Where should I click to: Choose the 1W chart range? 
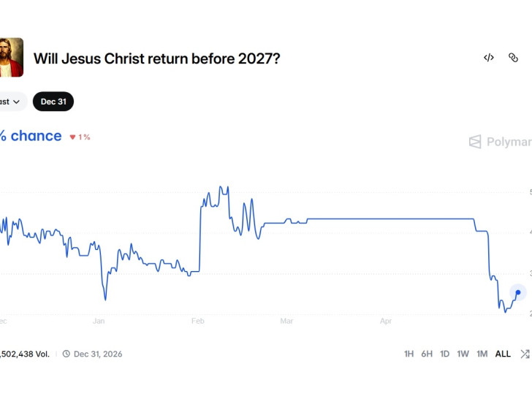[463, 354]
